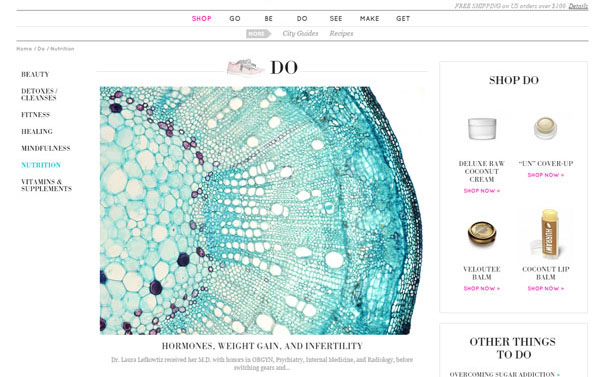Open the free shipping Details link
The image size is (600, 377).
point(578,6)
